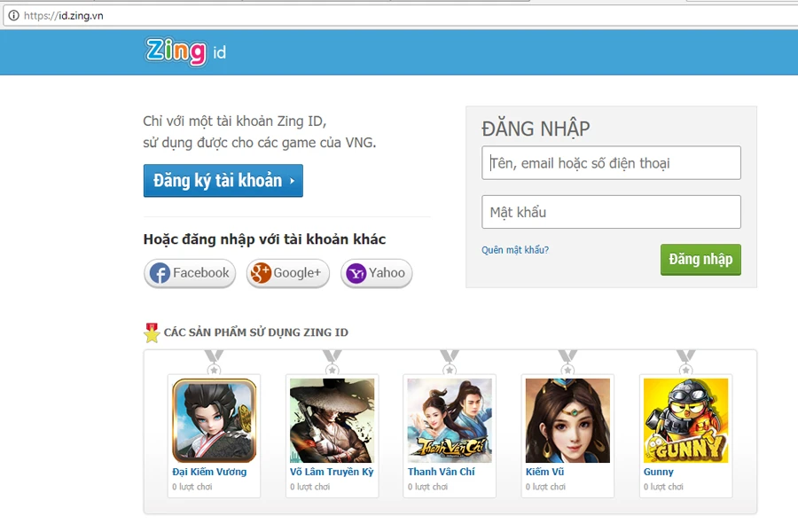Follow the Quên mật khẩu? link
This screenshot has height=532, width=798.
click(515, 250)
